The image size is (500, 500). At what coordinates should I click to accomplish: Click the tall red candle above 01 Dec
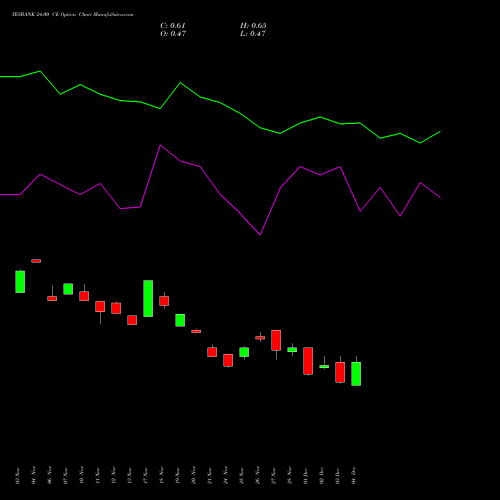pos(308,361)
